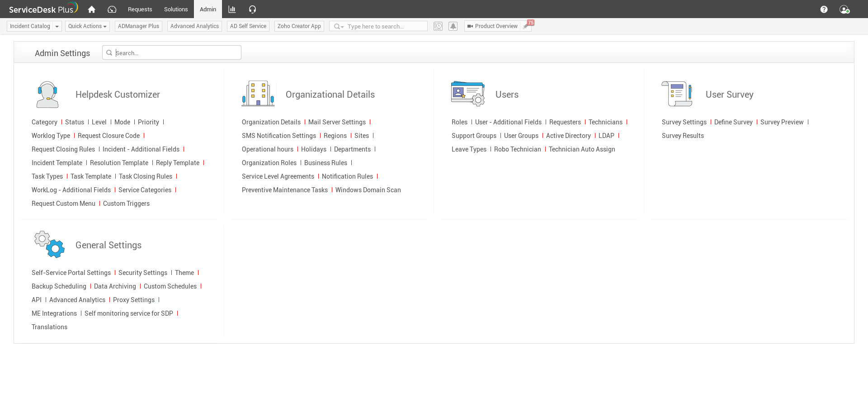The image size is (868, 417).
Task: Open the Reports bar chart icon
Action: tap(232, 9)
